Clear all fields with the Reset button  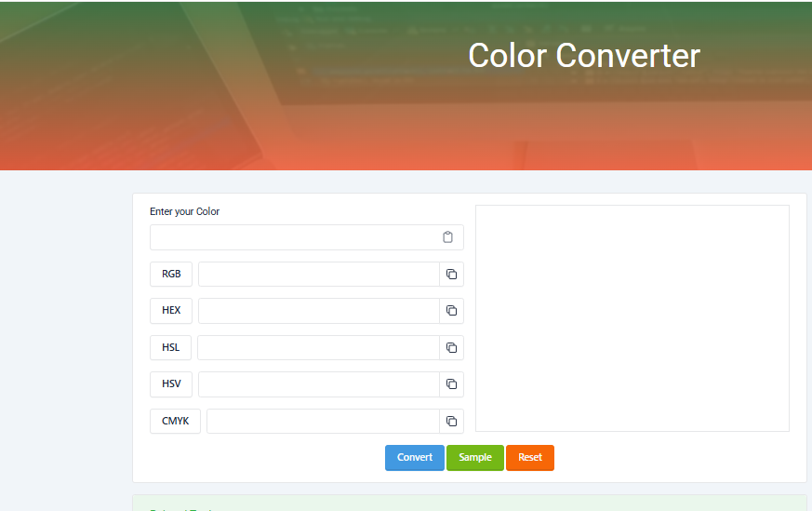pos(530,458)
